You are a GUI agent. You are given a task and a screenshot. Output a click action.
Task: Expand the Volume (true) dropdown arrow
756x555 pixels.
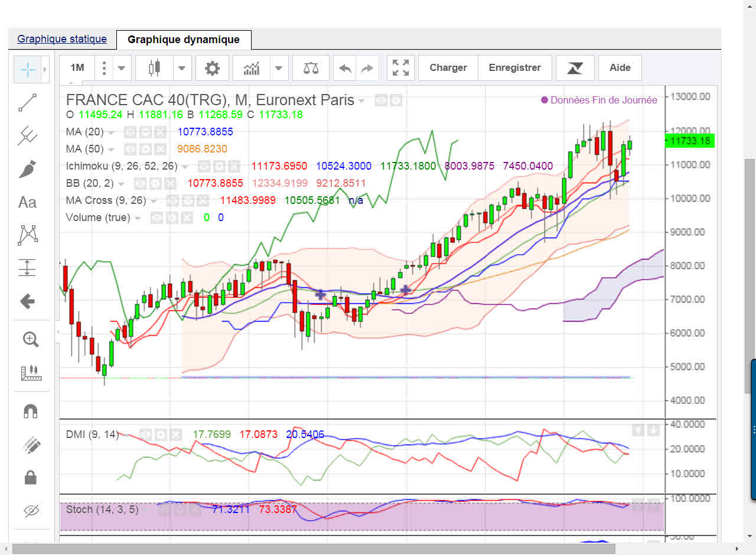point(138,218)
